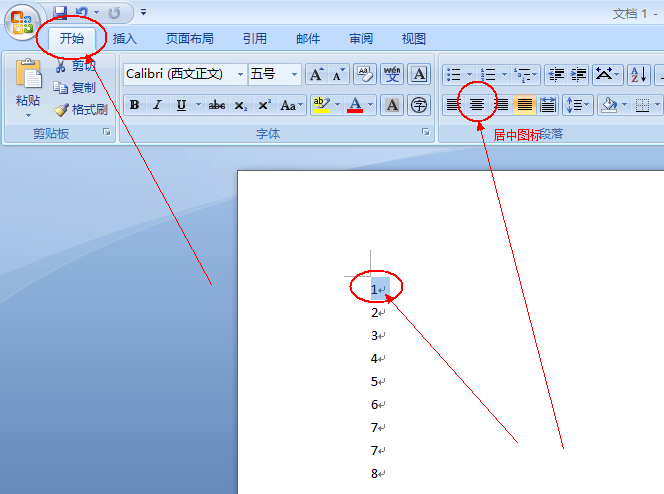The image size is (664, 494).
Task: Open the 开始 ribbon tab
Action: click(72, 39)
